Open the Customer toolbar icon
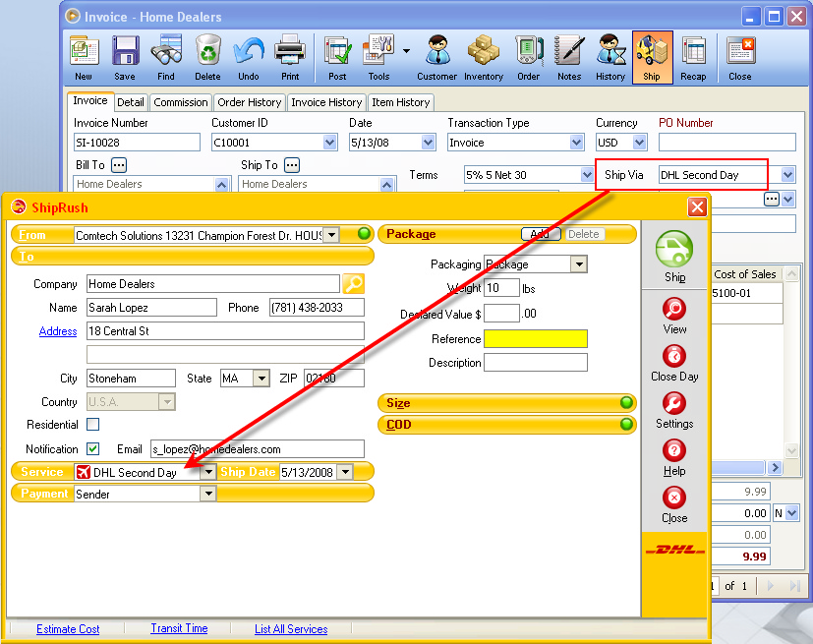The width and height of the screenshot is (813, 644). pos(437,51)
